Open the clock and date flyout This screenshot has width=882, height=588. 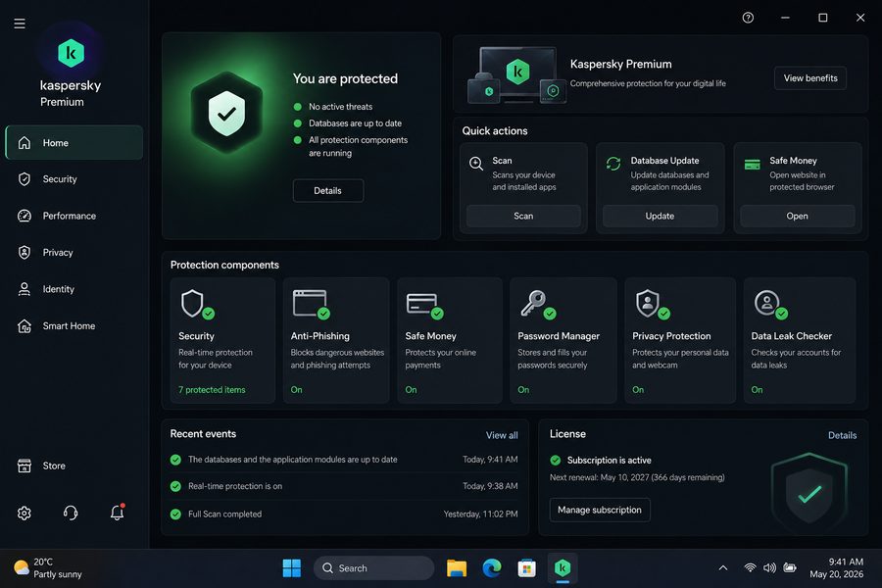click(x=837, y=568)
